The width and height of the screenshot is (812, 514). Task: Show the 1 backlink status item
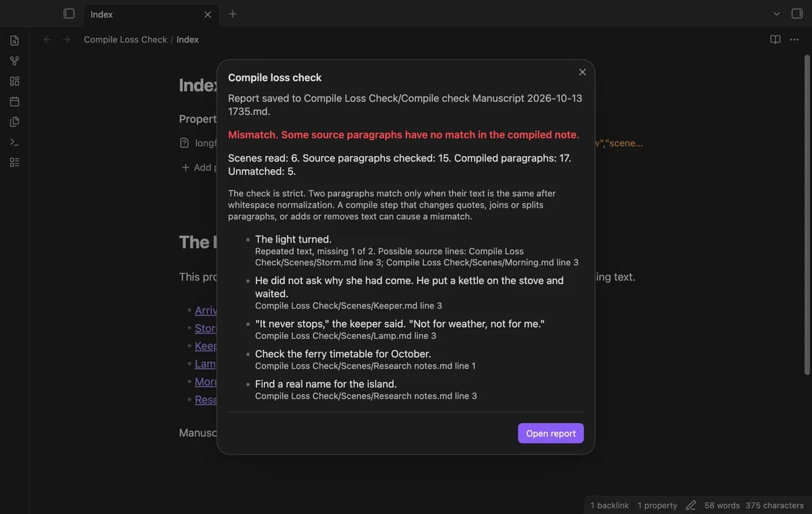[x=610, y=505]
